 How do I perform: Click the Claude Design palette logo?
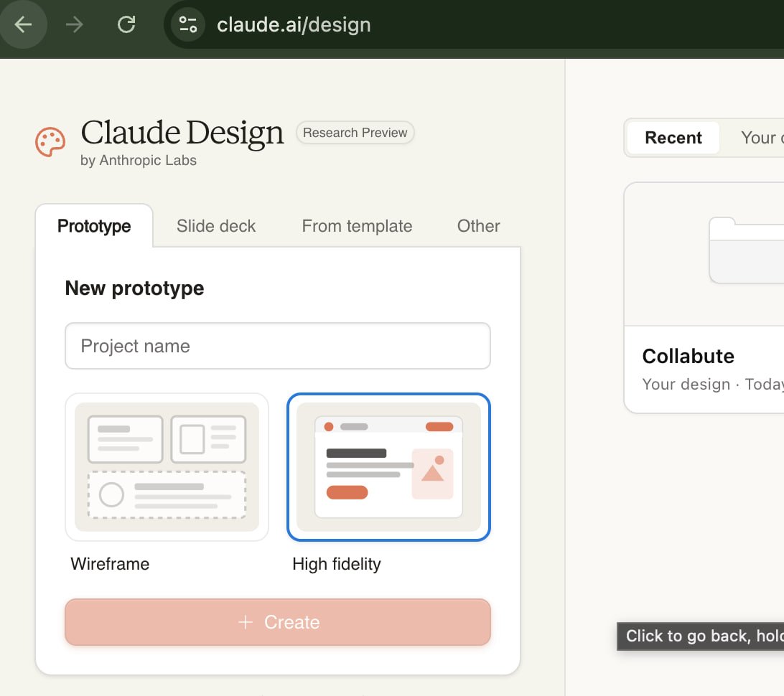coord(50,142)
